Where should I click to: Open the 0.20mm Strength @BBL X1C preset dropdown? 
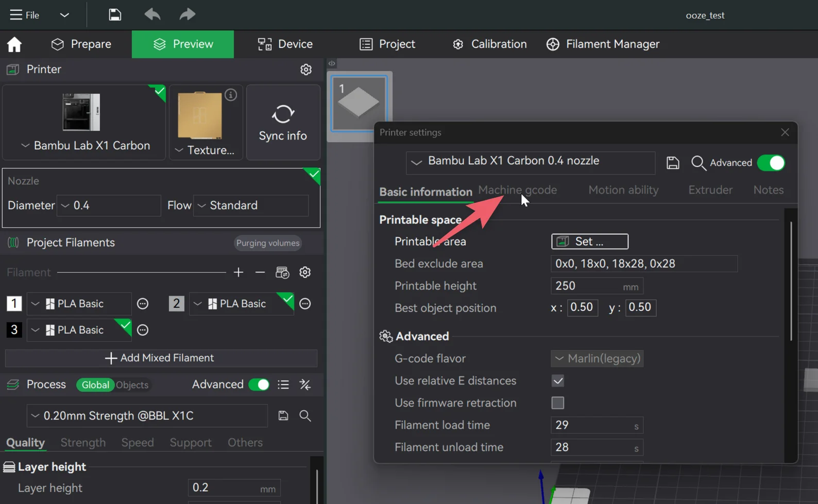[x=147, y=416]
